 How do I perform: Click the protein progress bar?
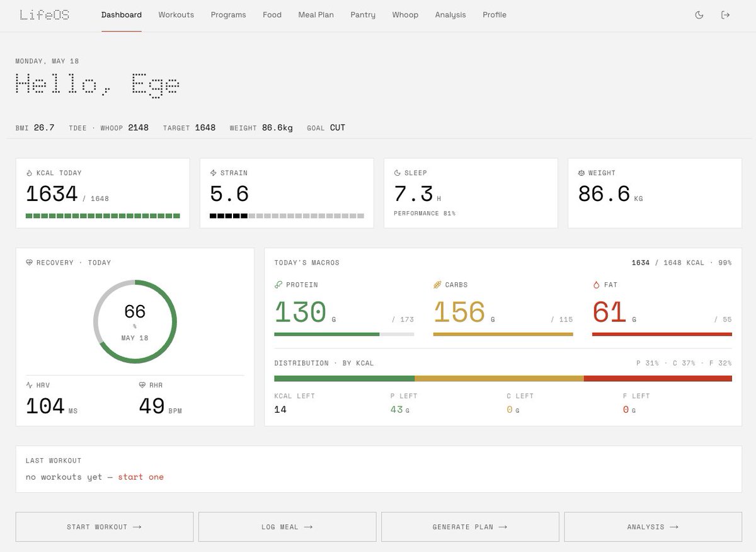pos(345,334)
